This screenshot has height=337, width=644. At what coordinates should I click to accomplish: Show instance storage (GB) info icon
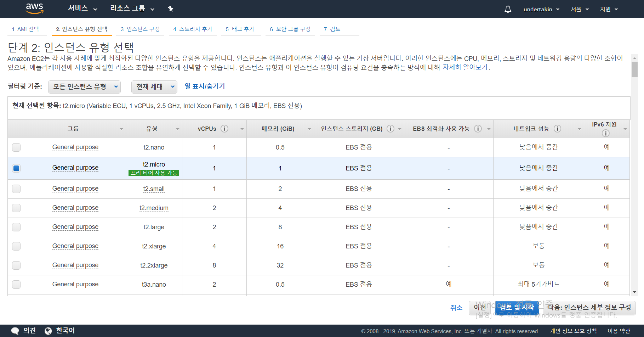391,129
